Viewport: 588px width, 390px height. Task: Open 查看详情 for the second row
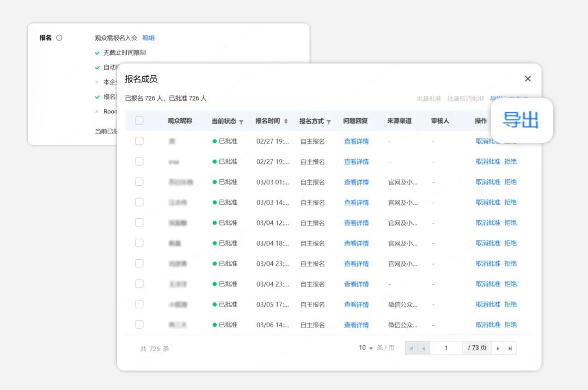356,162
